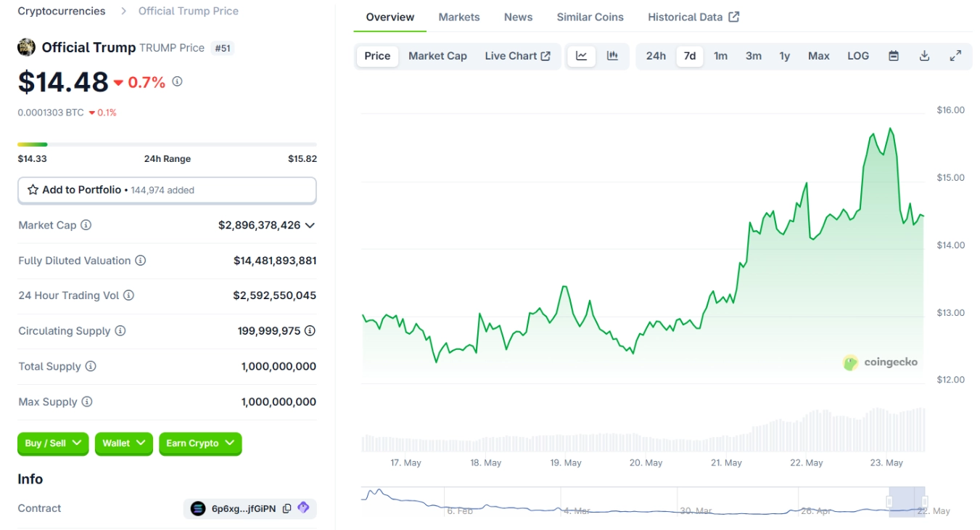Click the 24h low $14.33
Screen dimensions: 980x530
[x=32, y=158]
